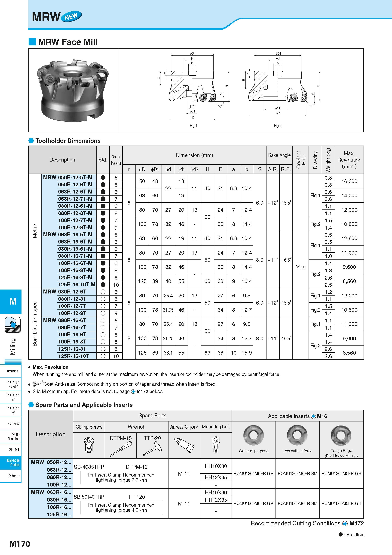Click the Spare Parts and Applicable Inserts bullet
The width and height of the screenshot is (392, 555).
[31, 405]
